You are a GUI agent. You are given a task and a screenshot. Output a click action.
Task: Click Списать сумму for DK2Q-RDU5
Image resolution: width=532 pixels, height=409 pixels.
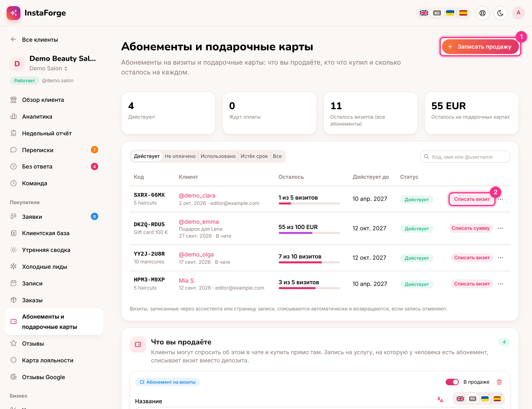(x=470, y=228)
